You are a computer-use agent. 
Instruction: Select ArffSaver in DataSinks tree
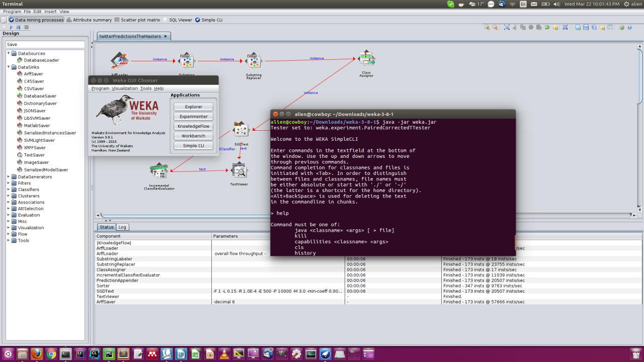[x=33, y=74]
